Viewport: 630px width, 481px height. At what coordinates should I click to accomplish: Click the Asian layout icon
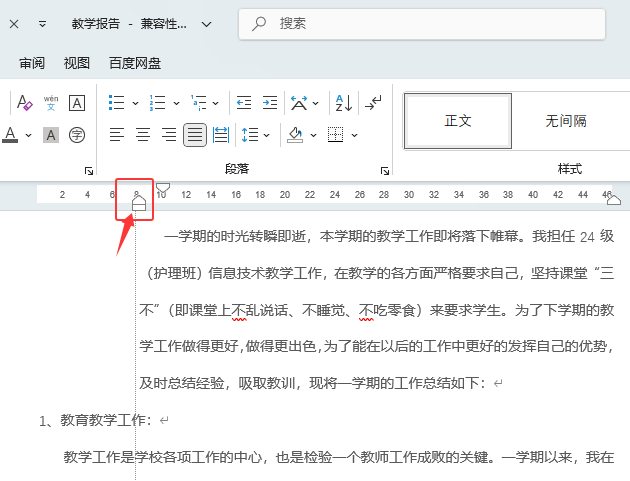click(299, 103)
